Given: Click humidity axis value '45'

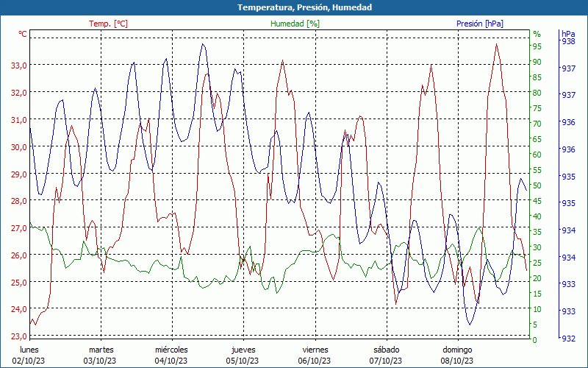Looking at the screenshot, I should coord(537,201).
